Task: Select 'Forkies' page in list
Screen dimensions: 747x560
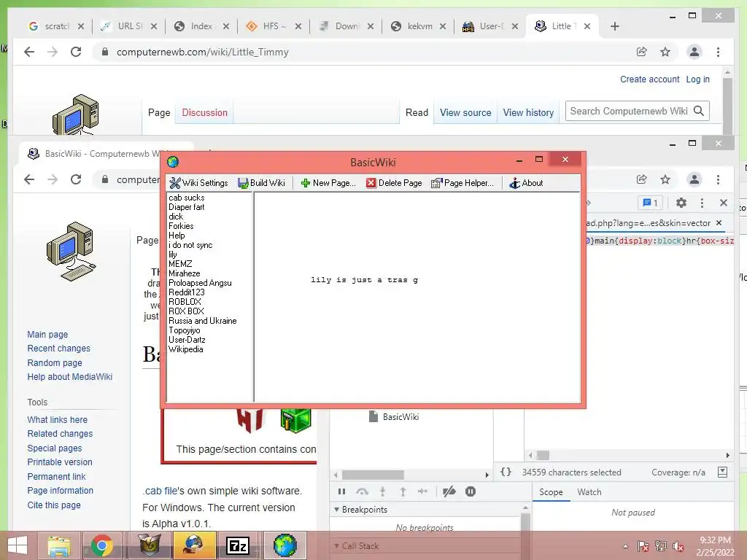Action: [x=181, y=226]
